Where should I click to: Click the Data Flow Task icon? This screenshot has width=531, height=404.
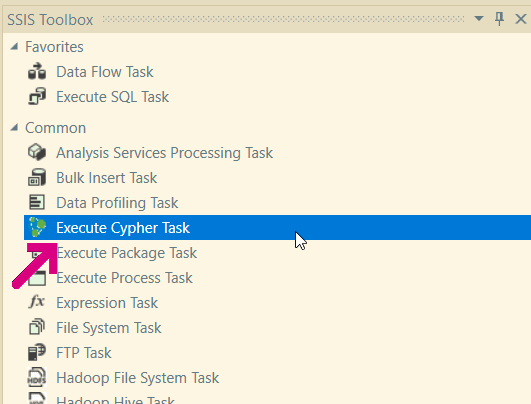tap(37, 71)
